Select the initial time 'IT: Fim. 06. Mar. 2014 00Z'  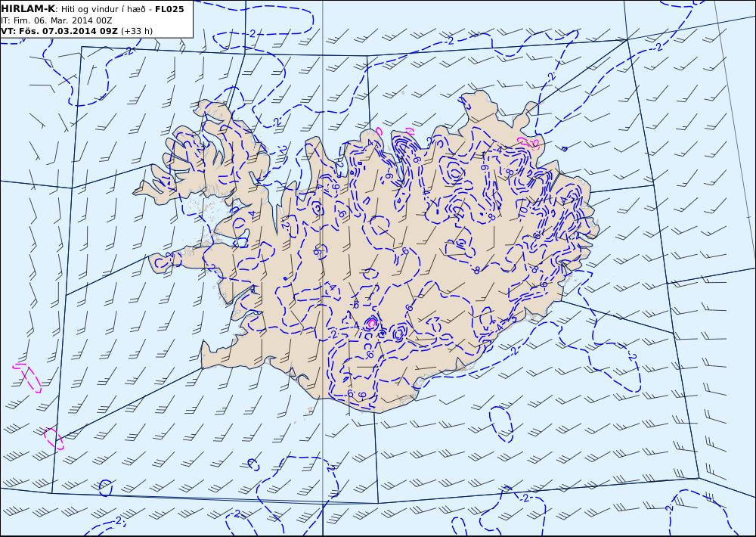pos(57,20)
